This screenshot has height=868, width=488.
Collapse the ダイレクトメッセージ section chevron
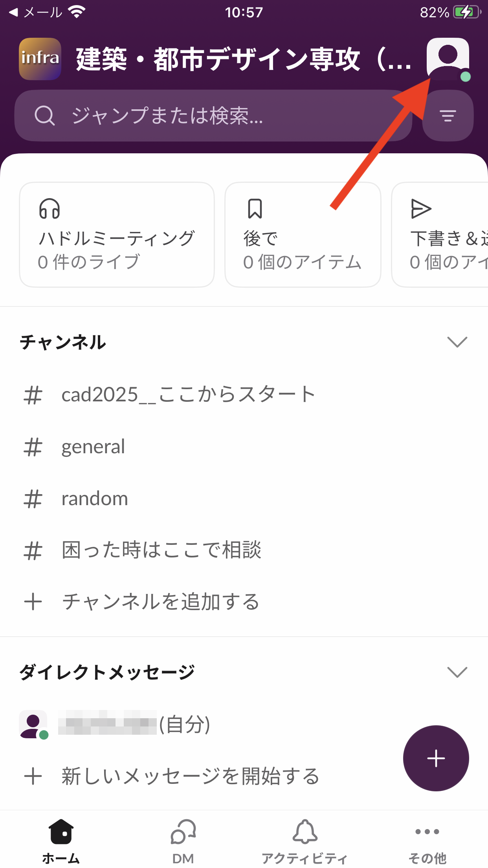pos(457,672)
